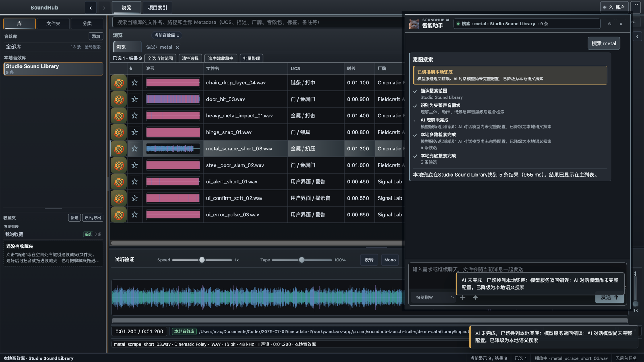The width and height of the screenshot is (644, 362).
Task: Click the main search input field
Action: [x=258, y=22]
